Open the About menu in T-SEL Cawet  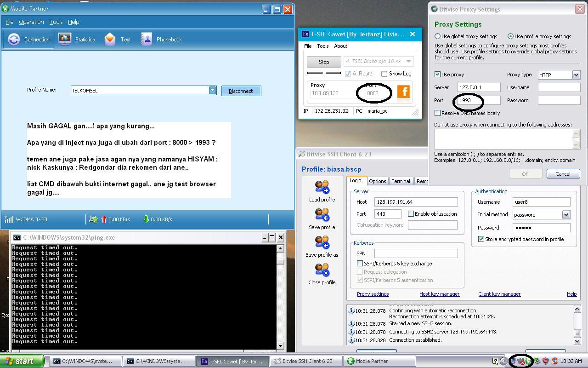pyautogui.click(x=341, y=46)
